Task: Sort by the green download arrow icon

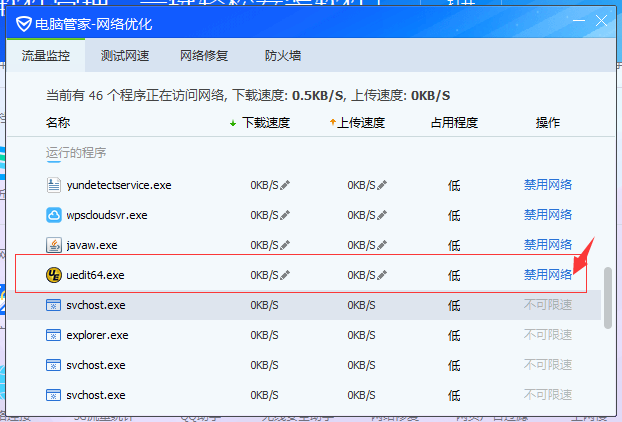Action: (x=233, y=123)
